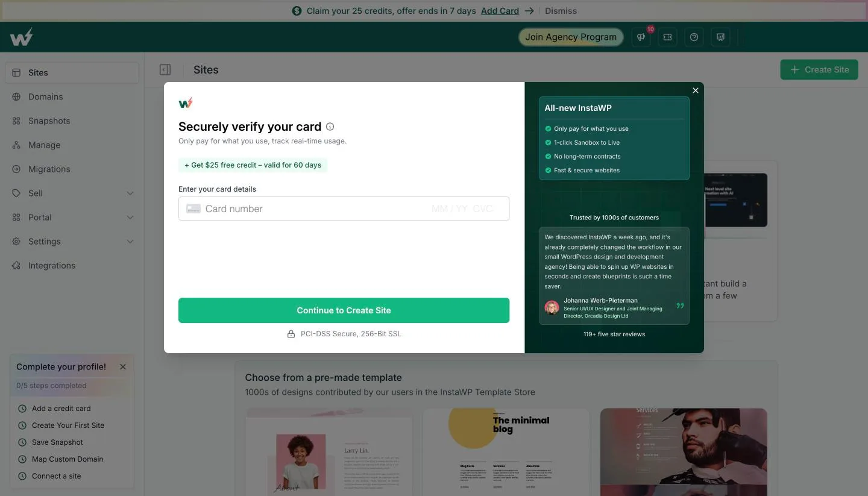Click the chat feedback icon in header

pyautogui.click(x=720, y=37)
